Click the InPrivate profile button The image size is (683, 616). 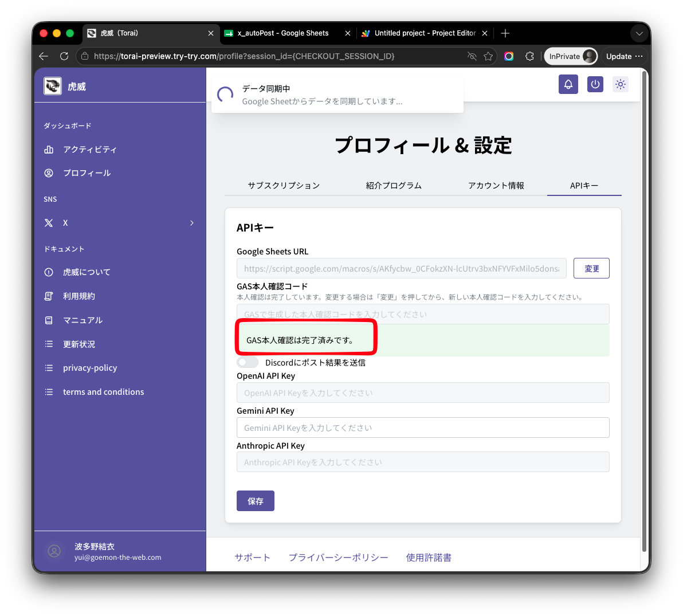(571, 56)
